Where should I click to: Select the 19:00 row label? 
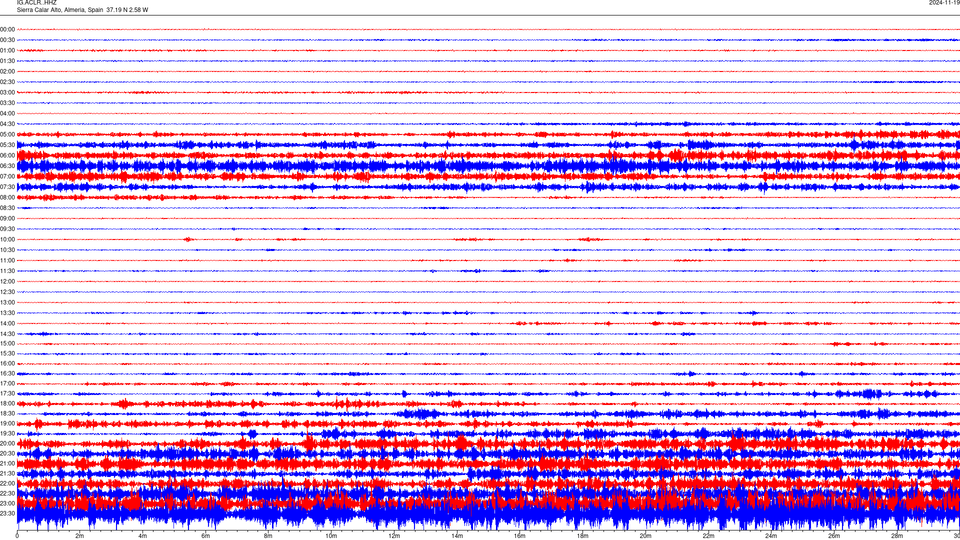click(x=7, y=424)
